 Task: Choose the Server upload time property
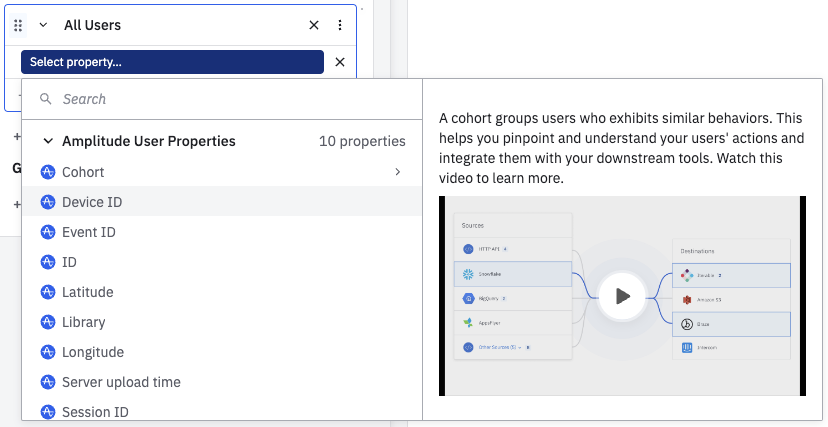click(222, 382)
